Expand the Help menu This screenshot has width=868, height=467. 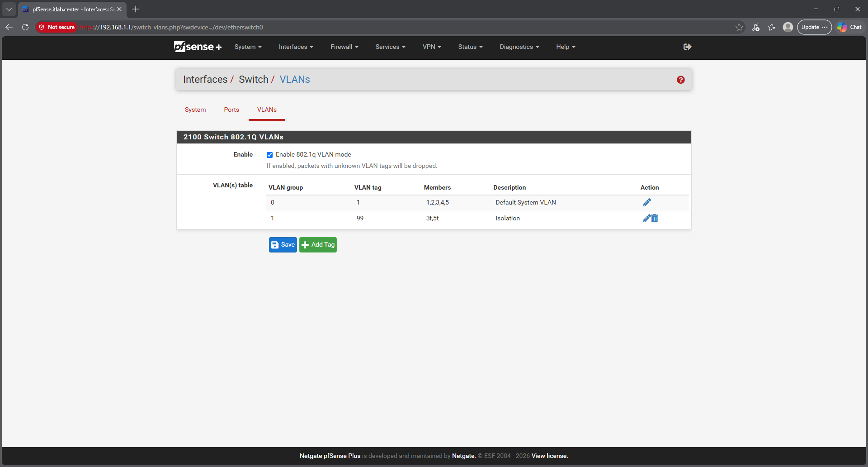pyautogui.click(x=566, y=47)
